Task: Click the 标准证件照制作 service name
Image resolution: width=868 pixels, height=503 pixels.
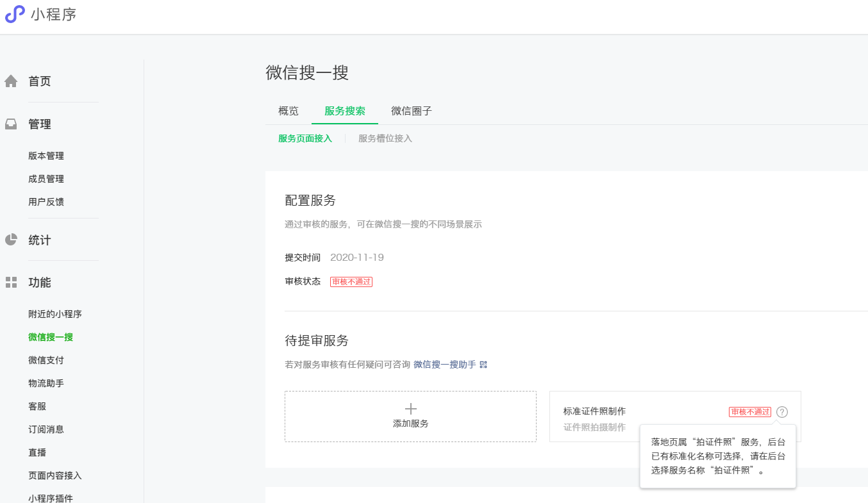Action: click(x=595, y=411)
